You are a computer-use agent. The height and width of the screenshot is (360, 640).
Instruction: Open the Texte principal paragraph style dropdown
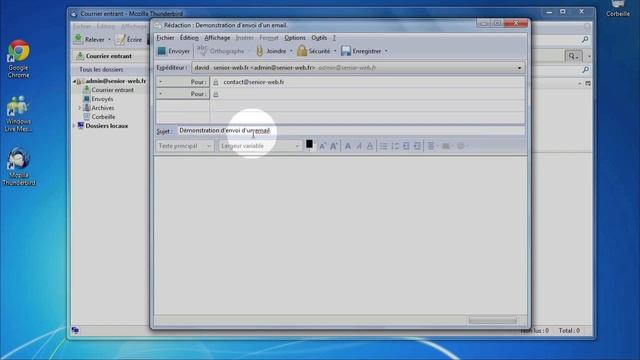(x=184, y=146)
